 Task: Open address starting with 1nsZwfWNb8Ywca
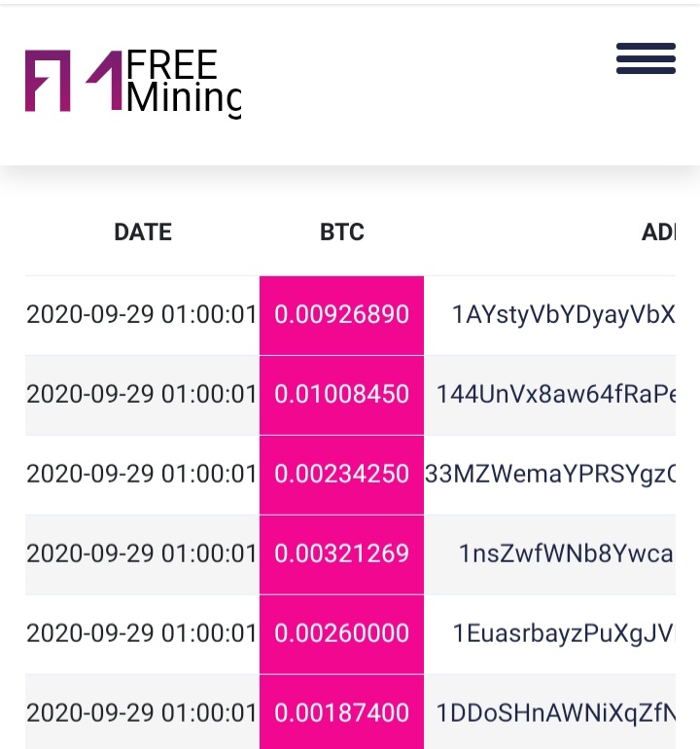[567, 554]
